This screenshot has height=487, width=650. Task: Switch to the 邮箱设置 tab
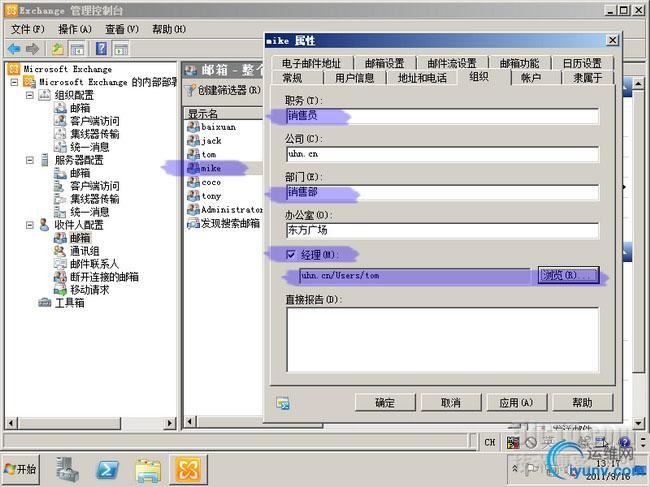click(x=384, y=63)
